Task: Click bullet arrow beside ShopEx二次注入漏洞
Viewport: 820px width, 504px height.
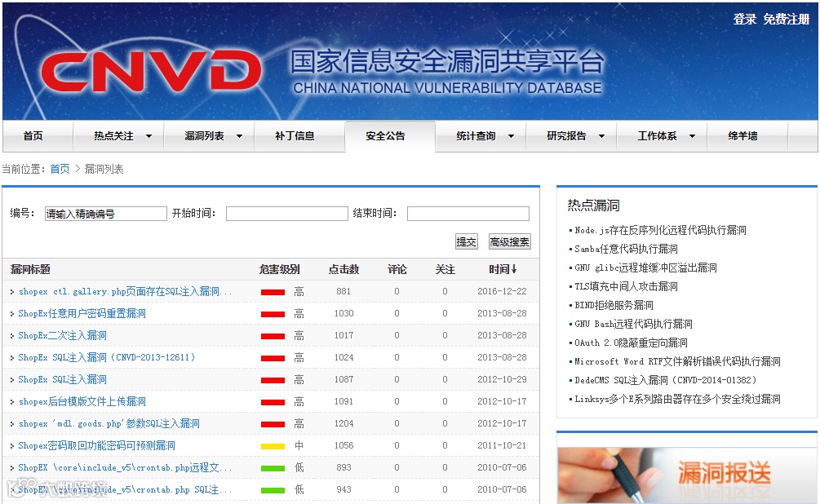Action: (x=12, y=336)
